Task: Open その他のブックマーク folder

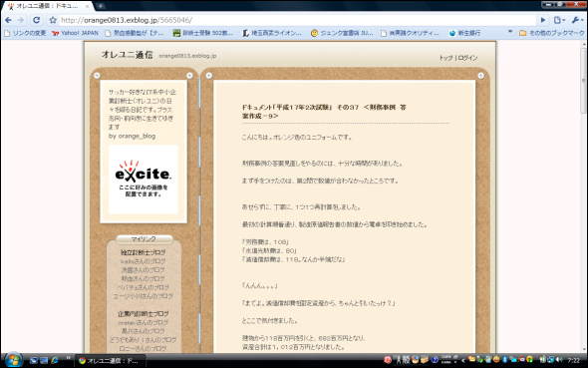Action: [x=552, y=33]
